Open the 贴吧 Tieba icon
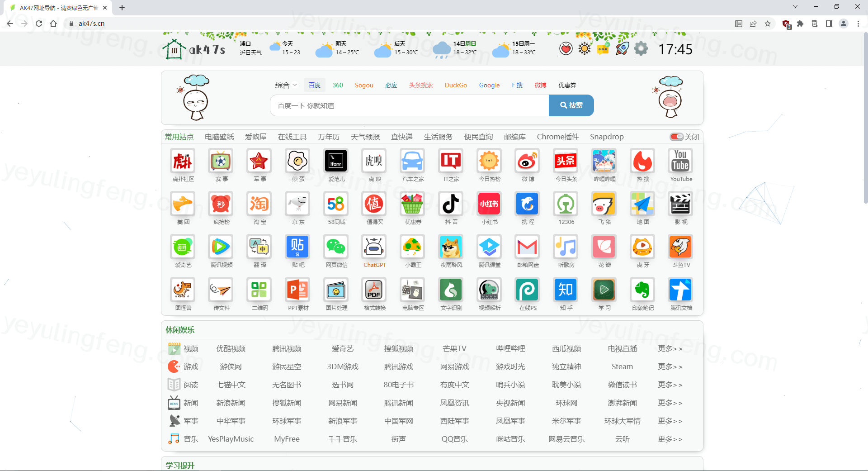 coord(297,247)
